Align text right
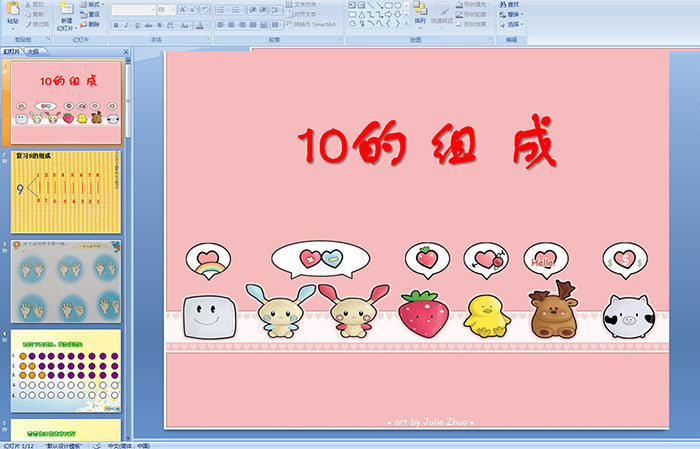The width and height of the screenshot is (700, 449). coord(242,25)
